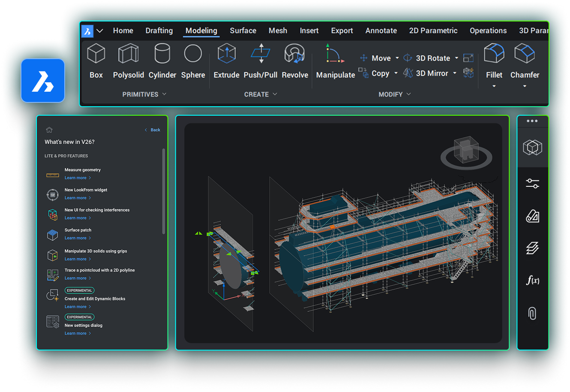Click the What's new panel scrollbar
This screenshot has width=570, height=392.
[163, 191]
